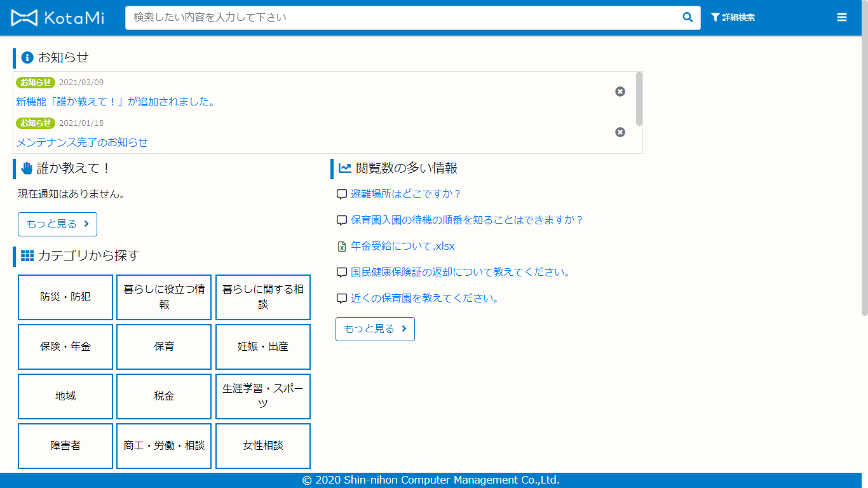
Task: Select the 生涯学習・スポーツ category
Action: tap(263, 396)
